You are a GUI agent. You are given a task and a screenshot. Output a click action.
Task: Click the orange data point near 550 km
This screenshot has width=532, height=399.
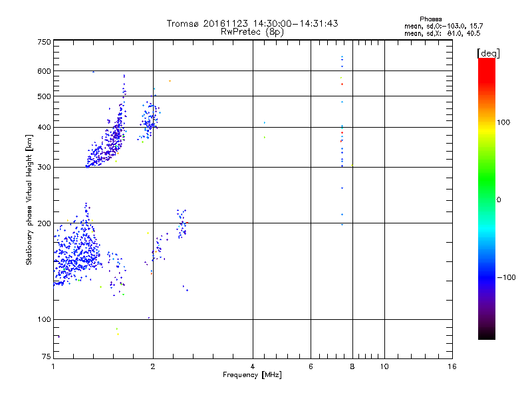point(170,81)
